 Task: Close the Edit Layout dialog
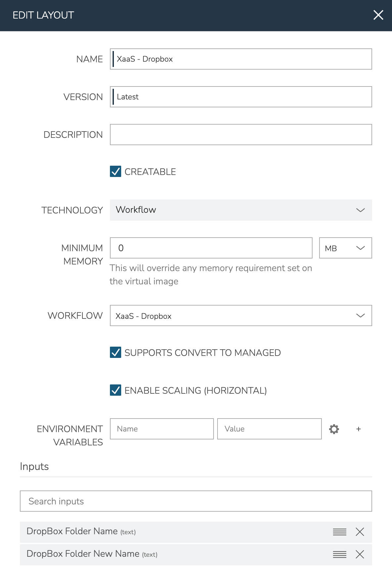(378, 15)
